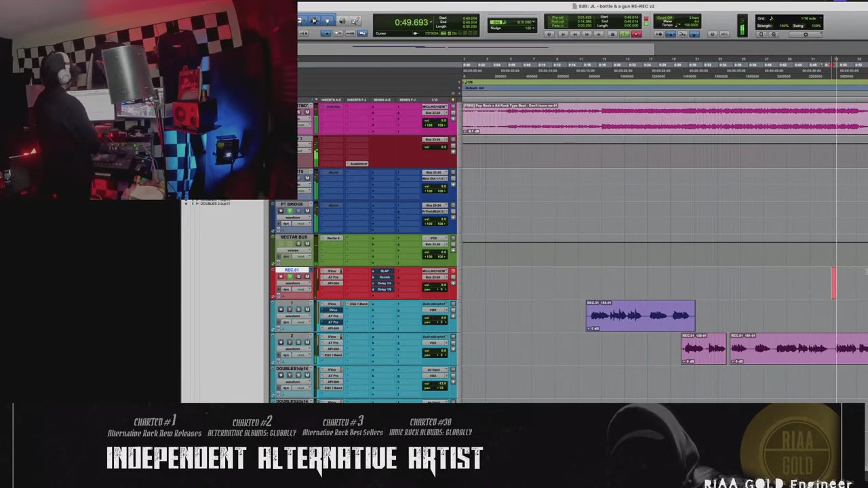Open NECTAR BUS volume view selector
Image resolution: width=868 pixels, height=488 pixels.
pyautogui.click(x=292, y=250)
